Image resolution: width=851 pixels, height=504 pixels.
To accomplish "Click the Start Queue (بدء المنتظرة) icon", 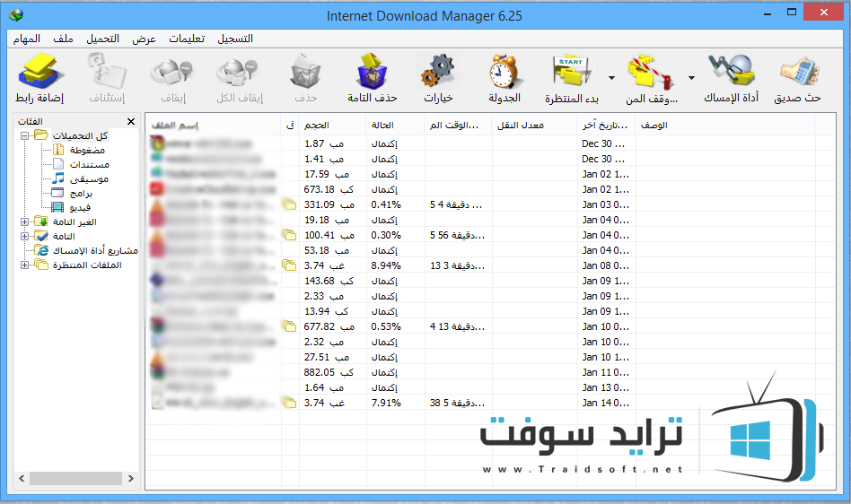I will [572, 72].
